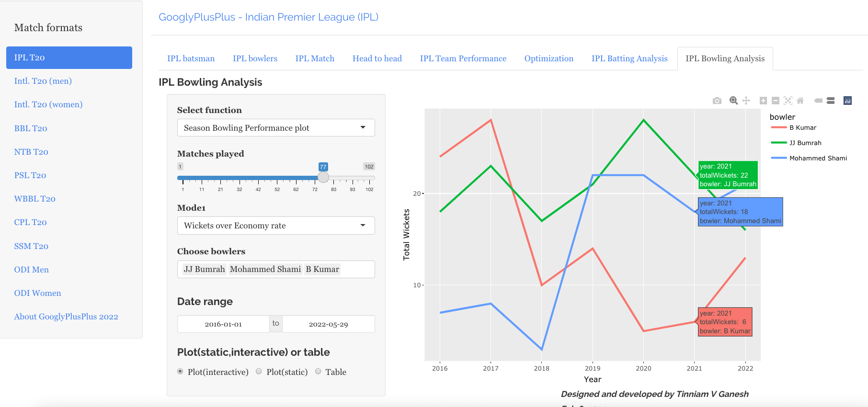
Task: Select the Plot(interactive) radio button
Action: (x=181, y=372)
